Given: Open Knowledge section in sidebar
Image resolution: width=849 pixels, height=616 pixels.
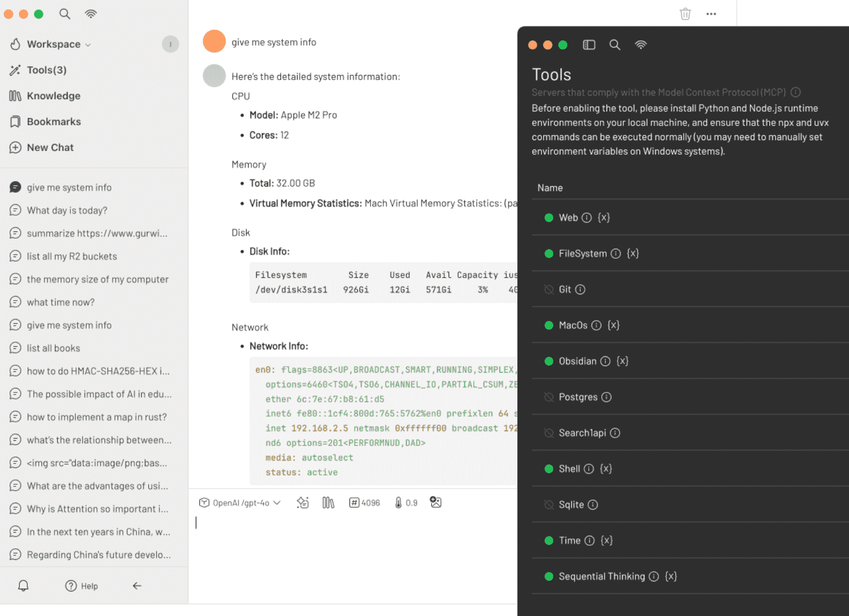Looking at the screenshot, I should coord(54,95).
